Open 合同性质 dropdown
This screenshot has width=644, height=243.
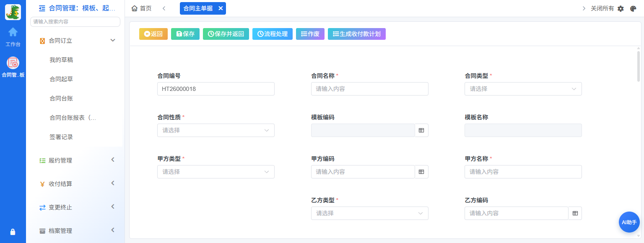click(x=216, y=130)
